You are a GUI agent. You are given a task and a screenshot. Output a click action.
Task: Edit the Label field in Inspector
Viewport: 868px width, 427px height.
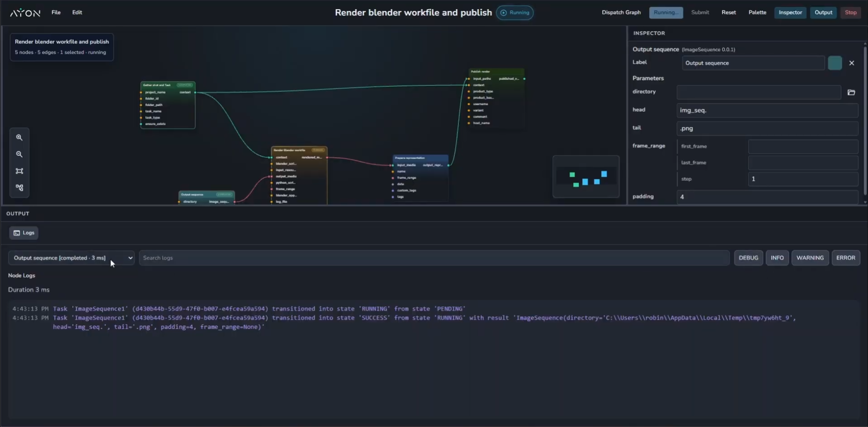(x=753, y=63)
